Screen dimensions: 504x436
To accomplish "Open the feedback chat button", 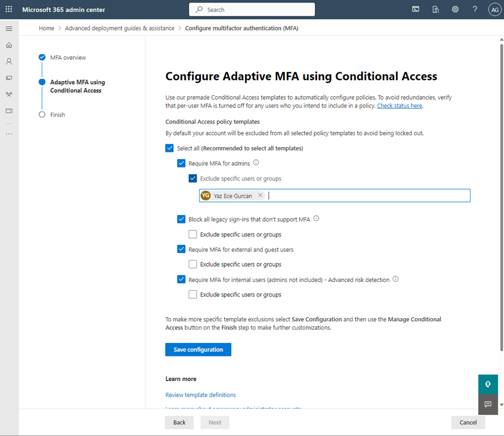I will (488, 404).
